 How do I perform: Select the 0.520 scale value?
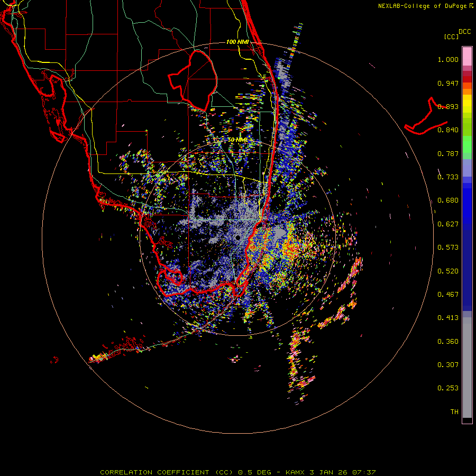click(448, 271)
